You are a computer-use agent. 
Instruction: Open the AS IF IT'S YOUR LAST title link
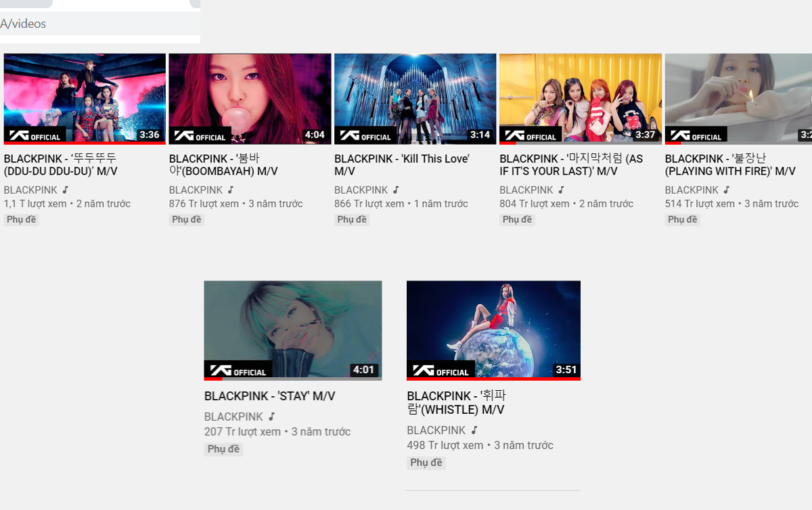[571, 165]
